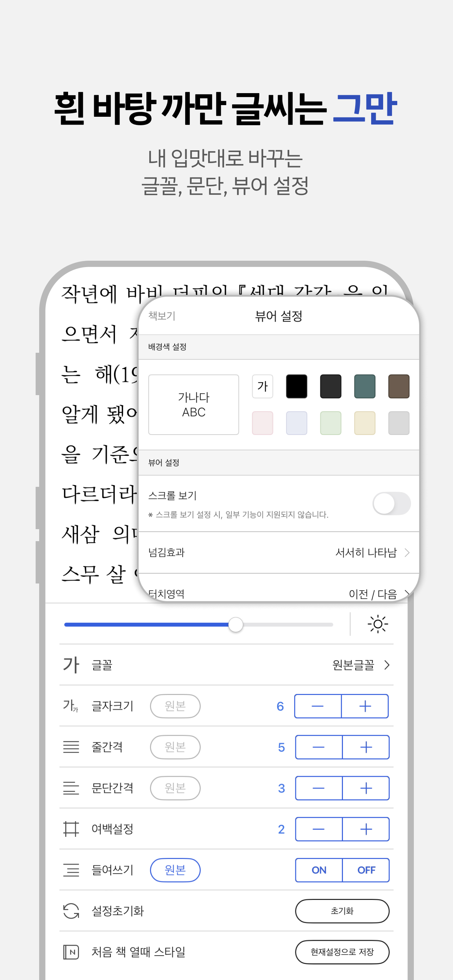Select brown background swatch
The height and width of the screenshot is (980, 453).
399,386
